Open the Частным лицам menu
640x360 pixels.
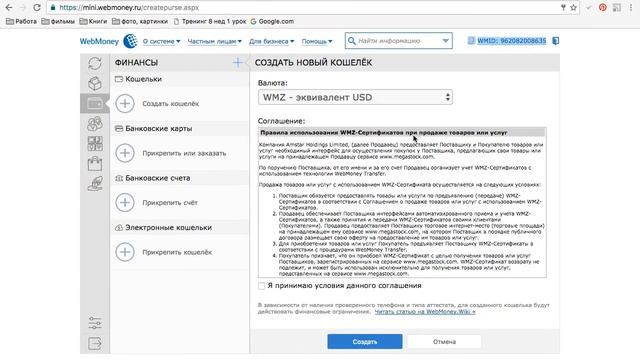[x=214, y=41]
